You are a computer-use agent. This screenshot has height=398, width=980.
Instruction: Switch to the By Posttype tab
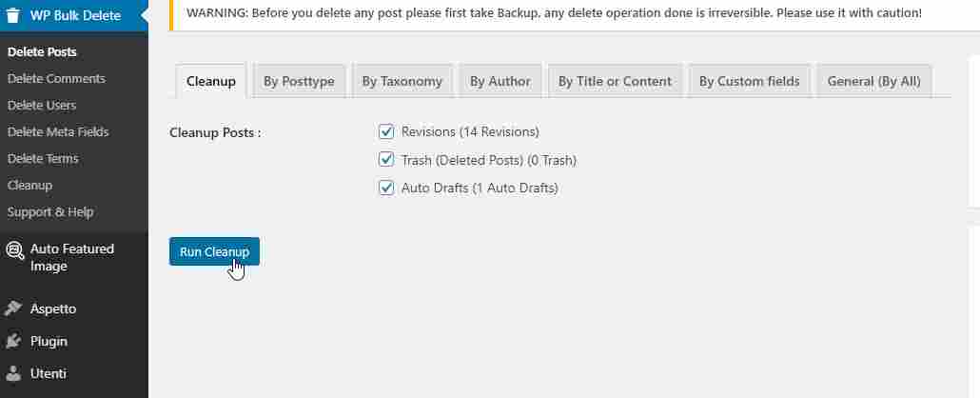pyautogui.click(x=299, y=81)
